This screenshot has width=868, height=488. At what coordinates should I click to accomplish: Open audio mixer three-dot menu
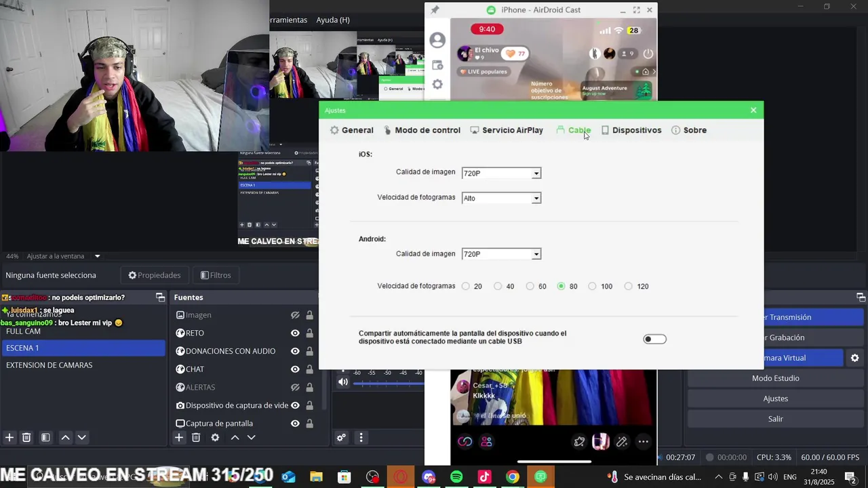point(361,438)
